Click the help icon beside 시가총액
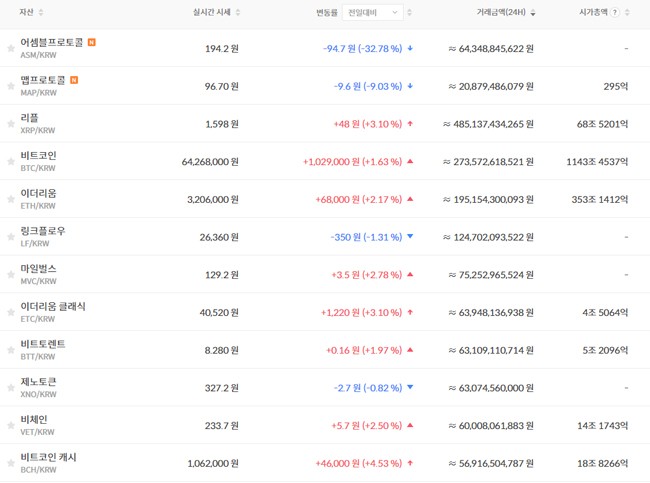Viewport: 650px width, 483px height. pyautogui.click(x=614, y=13)
